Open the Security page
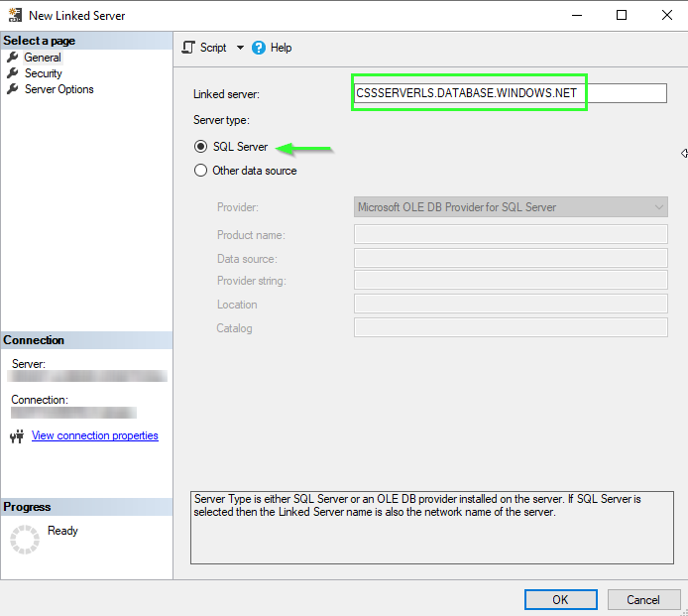 43,73
